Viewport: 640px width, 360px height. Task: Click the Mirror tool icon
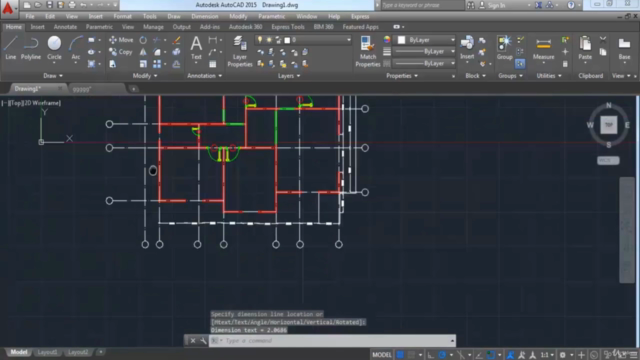[x=143, y=52]
